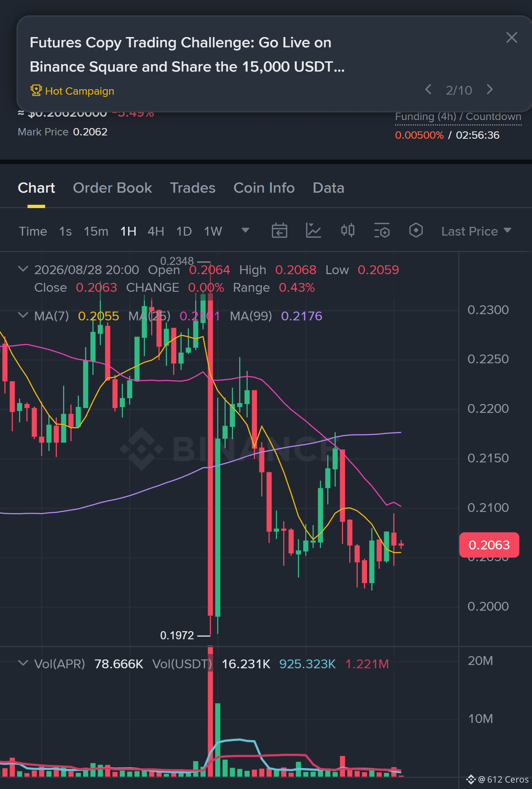
Task: Open the candlestick chart style icon
Action: pos(348,231)
